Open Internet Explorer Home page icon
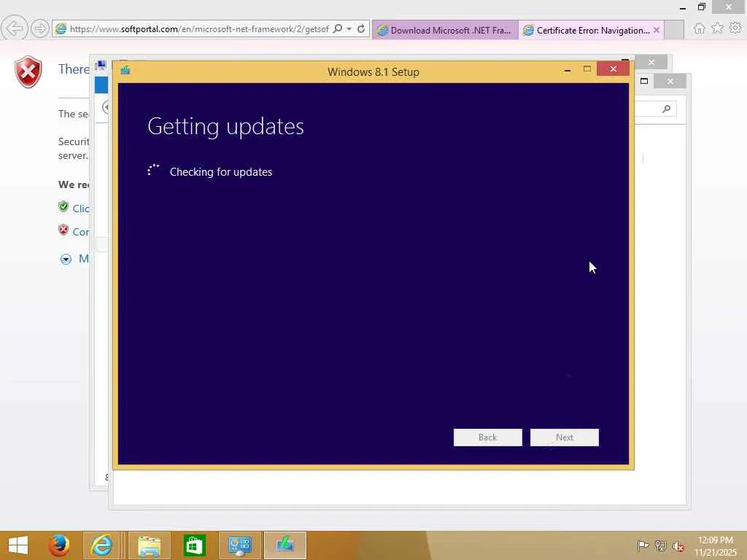This screenshot has height=560, width=747. 699,28
